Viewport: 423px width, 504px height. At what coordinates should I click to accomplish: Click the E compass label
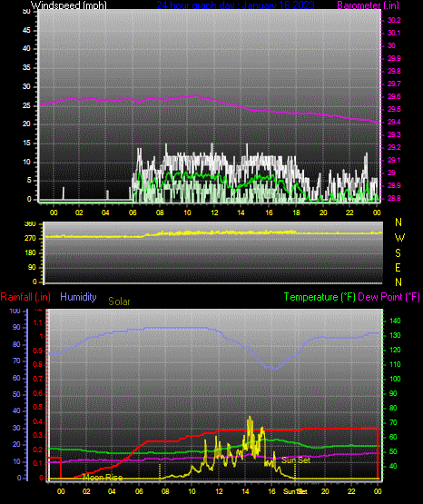398,267
